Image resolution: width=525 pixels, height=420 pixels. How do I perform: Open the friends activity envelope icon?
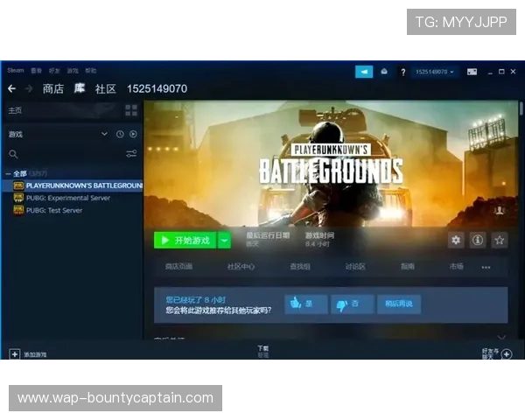(384, 72)
